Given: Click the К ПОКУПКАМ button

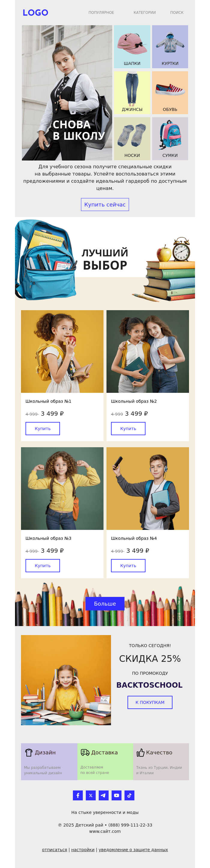Looking at the screenshot, I should pos(150,702).
